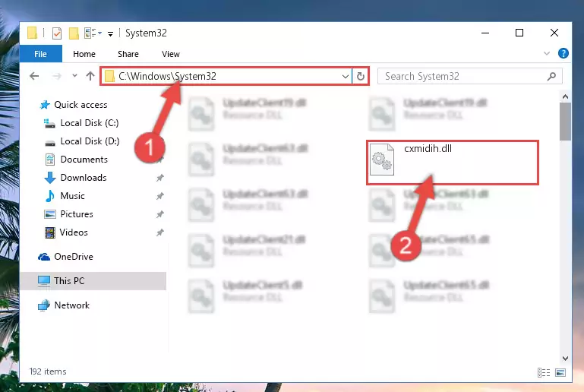584x392 pixels.
Task: Open Help with blue question mark icon
Action: (563, 53)
